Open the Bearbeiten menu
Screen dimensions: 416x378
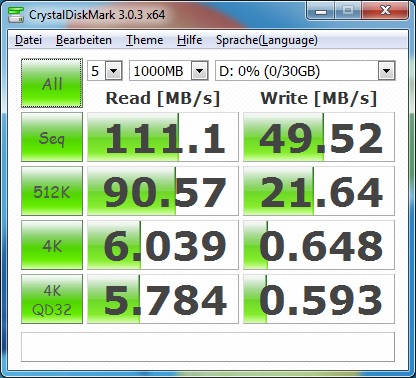tap(84, 40)
